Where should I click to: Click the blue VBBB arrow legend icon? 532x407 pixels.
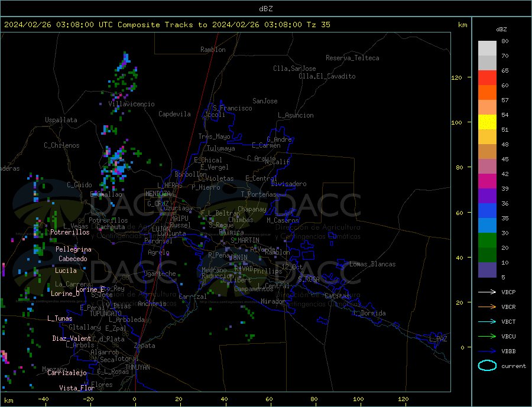(x=487, y=351)
